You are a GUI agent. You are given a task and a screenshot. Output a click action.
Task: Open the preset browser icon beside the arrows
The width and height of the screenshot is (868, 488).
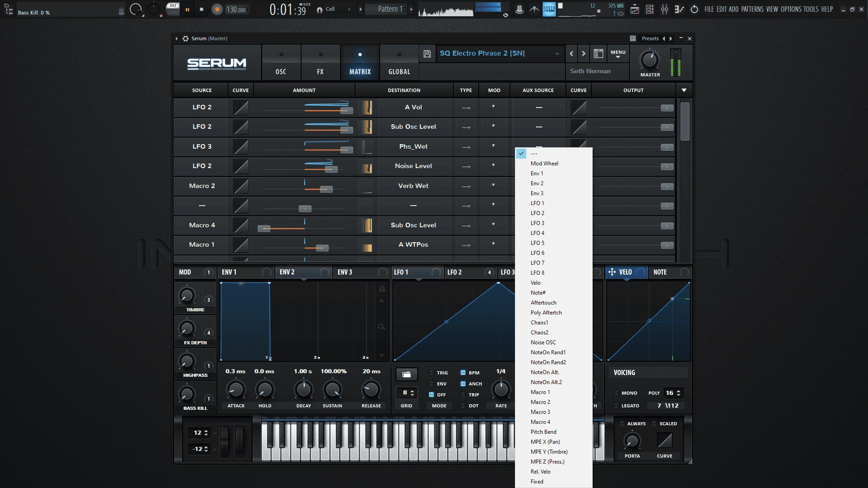coord(598,54)
